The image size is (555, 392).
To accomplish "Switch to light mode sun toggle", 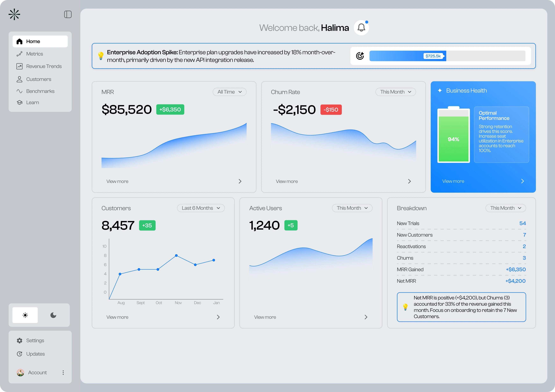I will (x=25, y=315).
